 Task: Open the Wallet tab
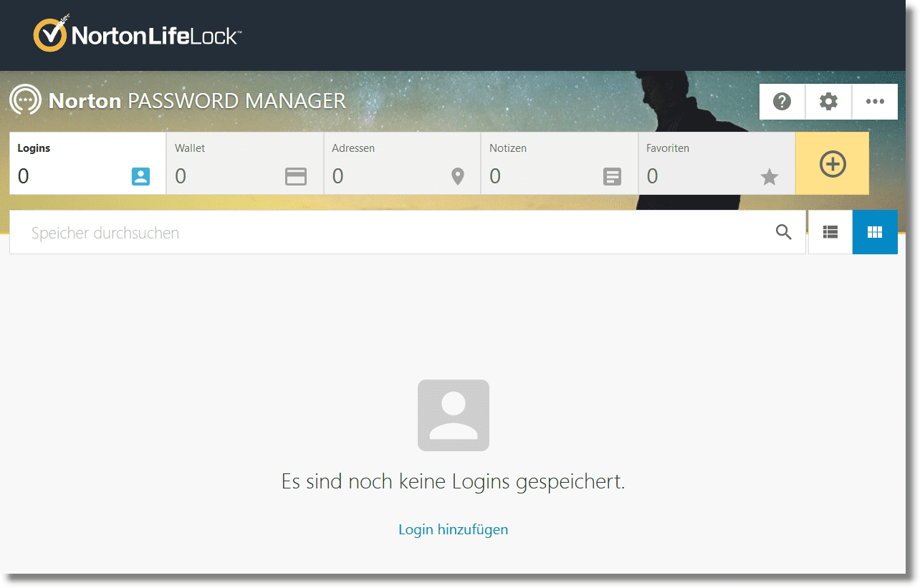pyautogui.click(x=244, y=163)
